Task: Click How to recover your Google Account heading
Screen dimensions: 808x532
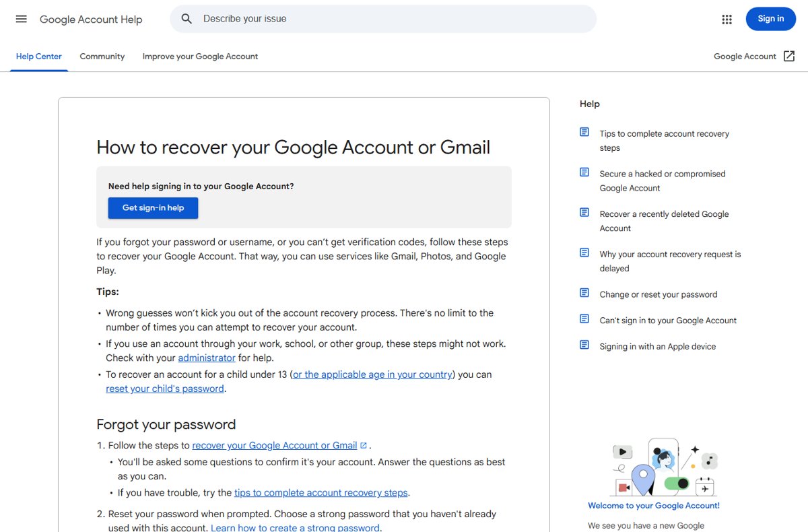Action: coord(294,147)
